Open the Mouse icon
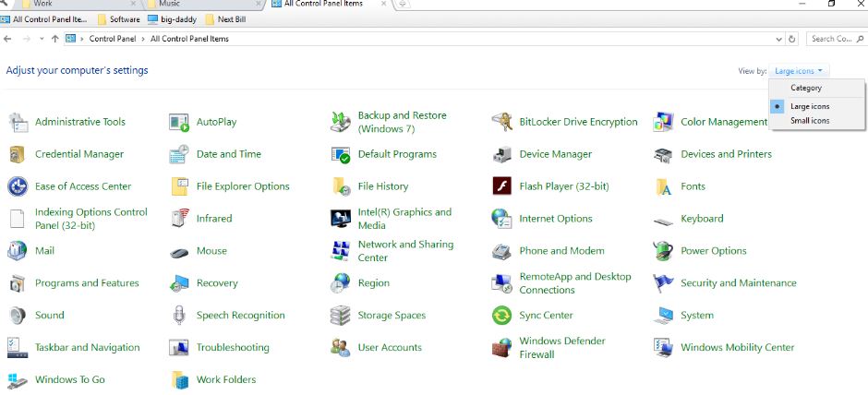The image size is (868, 395). click(179, 253)
